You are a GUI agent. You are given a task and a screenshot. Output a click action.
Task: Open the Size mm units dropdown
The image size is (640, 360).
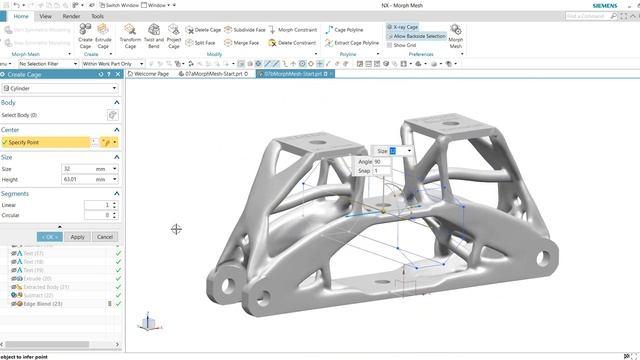(x=115, y=169)
